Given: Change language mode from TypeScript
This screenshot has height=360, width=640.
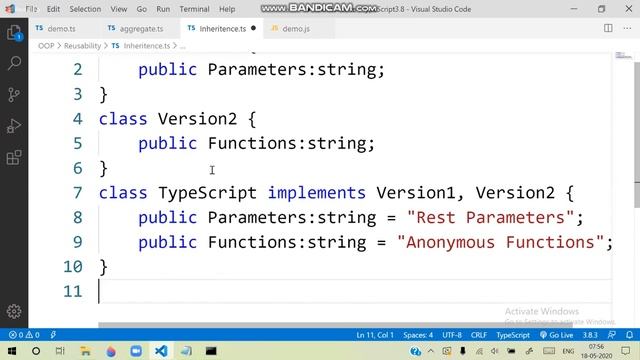Looking at the screenshot, I should [513, 335].
